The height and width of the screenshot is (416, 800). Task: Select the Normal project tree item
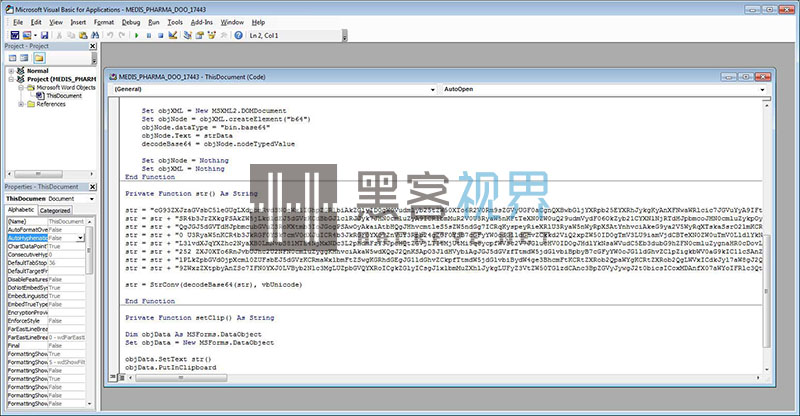point(38,71)
